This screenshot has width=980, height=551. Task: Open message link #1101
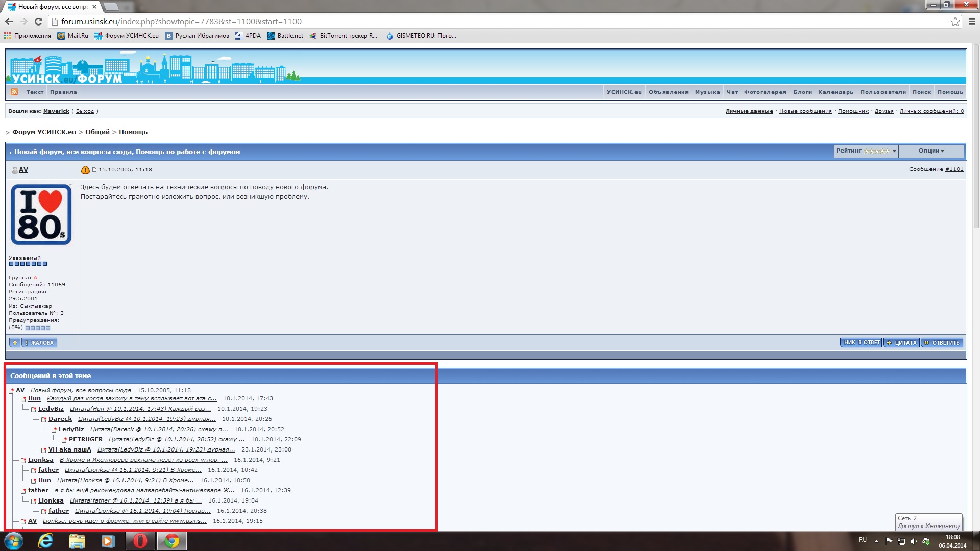tap(954, 169)
